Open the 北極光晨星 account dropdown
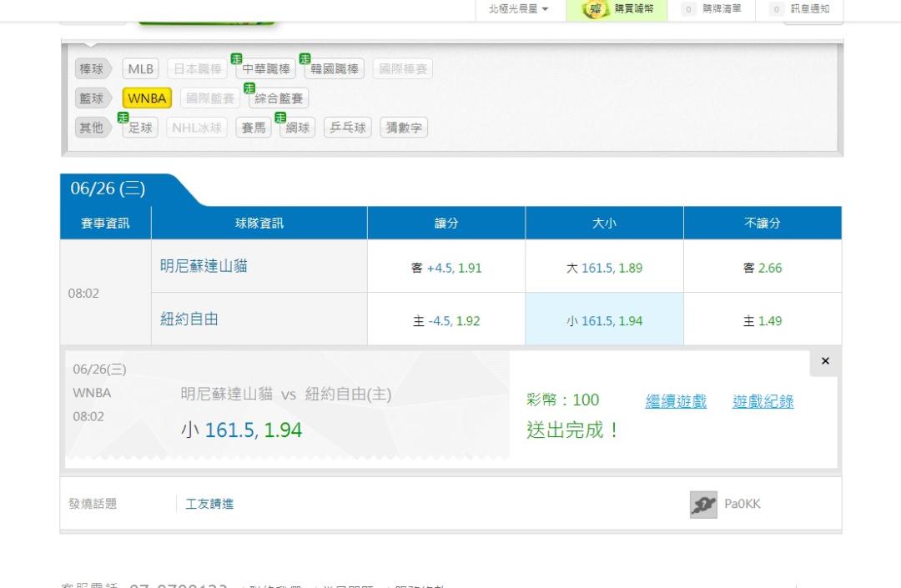This screenshot has height=588, width=901. tap(518, 9)
